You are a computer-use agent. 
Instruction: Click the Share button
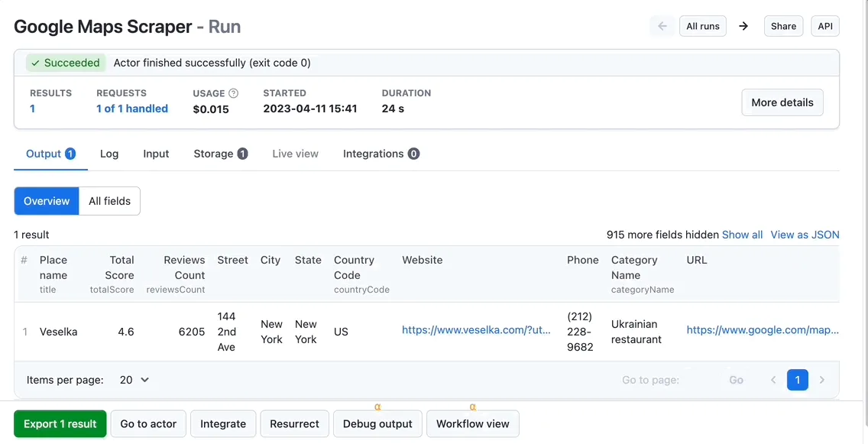(x=783, y=26)
